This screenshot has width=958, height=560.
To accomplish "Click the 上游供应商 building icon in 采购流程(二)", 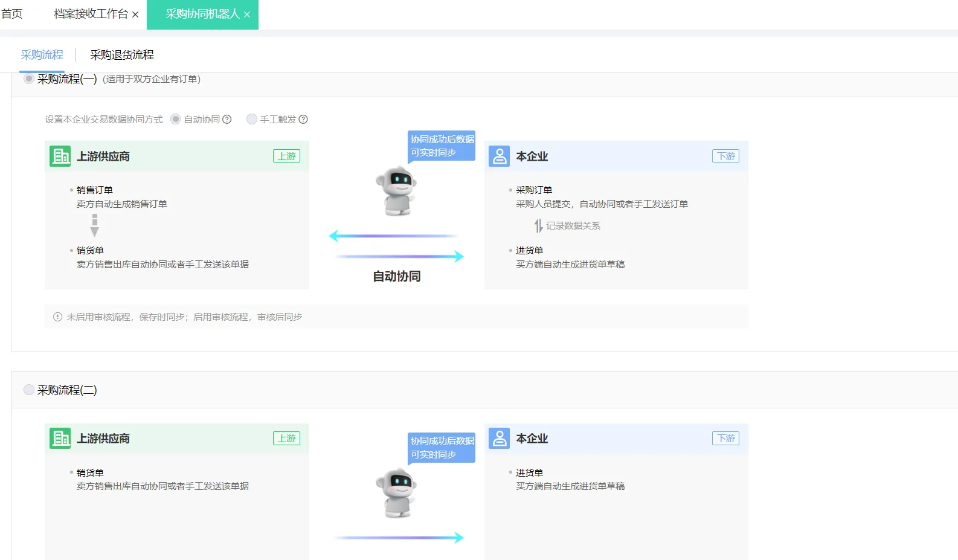I will 60,439.
